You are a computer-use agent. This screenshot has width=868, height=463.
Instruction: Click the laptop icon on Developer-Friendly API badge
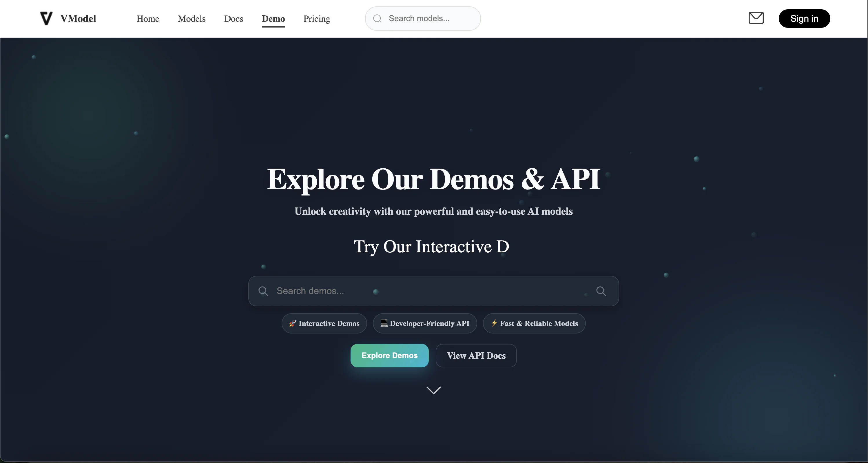(x=384, y=324)
